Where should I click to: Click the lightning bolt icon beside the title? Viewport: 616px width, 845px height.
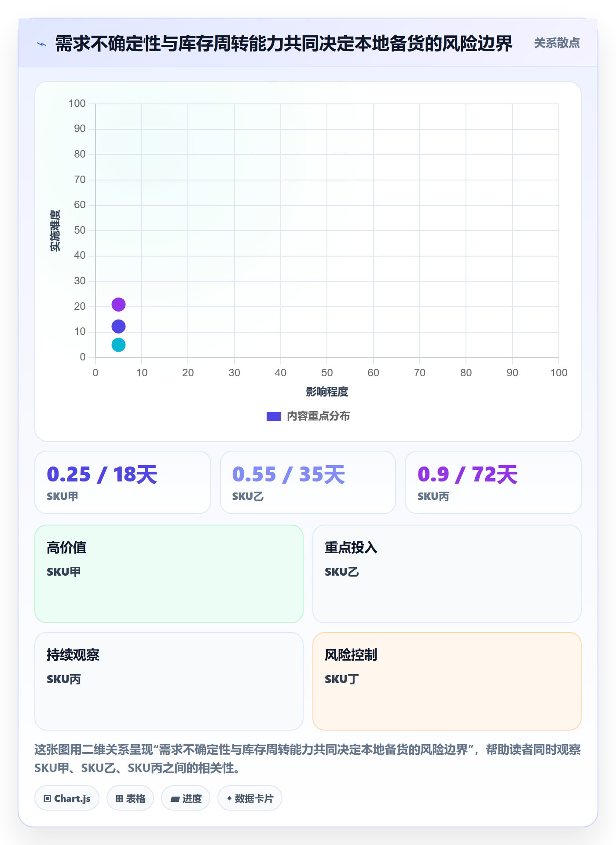point(42,44)
